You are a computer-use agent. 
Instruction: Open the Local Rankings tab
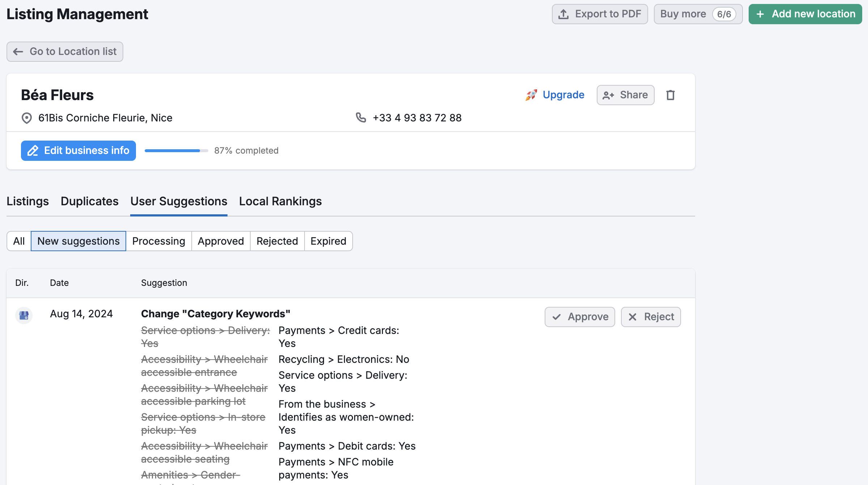point(280,201)
